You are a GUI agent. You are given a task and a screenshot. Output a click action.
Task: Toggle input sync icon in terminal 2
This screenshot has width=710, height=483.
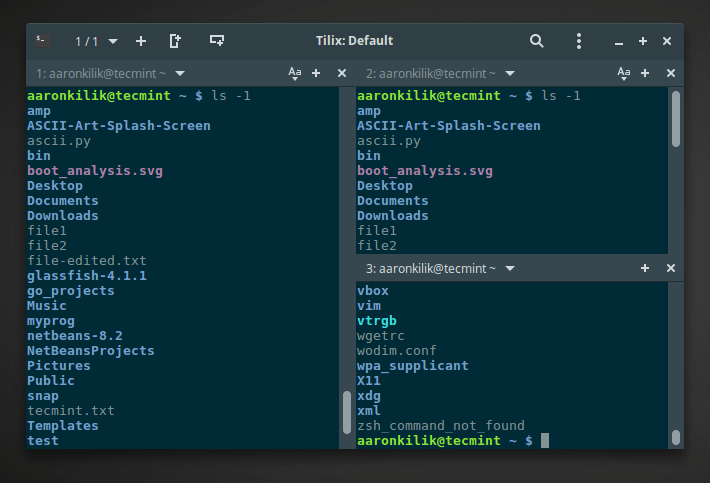point(625,73)
